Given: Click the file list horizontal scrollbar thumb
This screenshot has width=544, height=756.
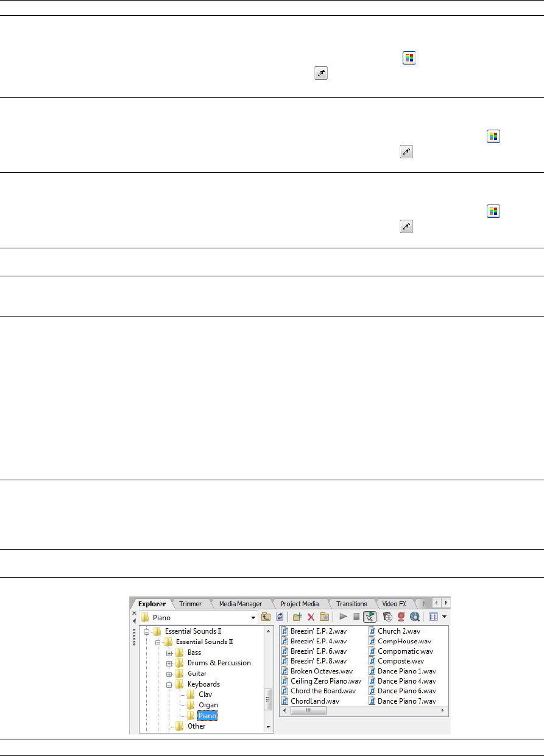Looking at the screenshot, I should (x=308, y=711).
